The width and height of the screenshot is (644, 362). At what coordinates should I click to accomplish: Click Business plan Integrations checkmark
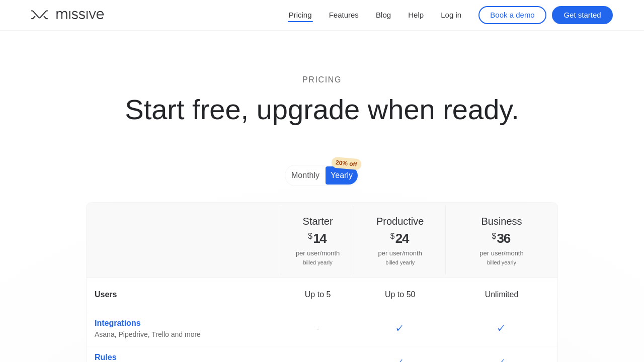[501, 328]
